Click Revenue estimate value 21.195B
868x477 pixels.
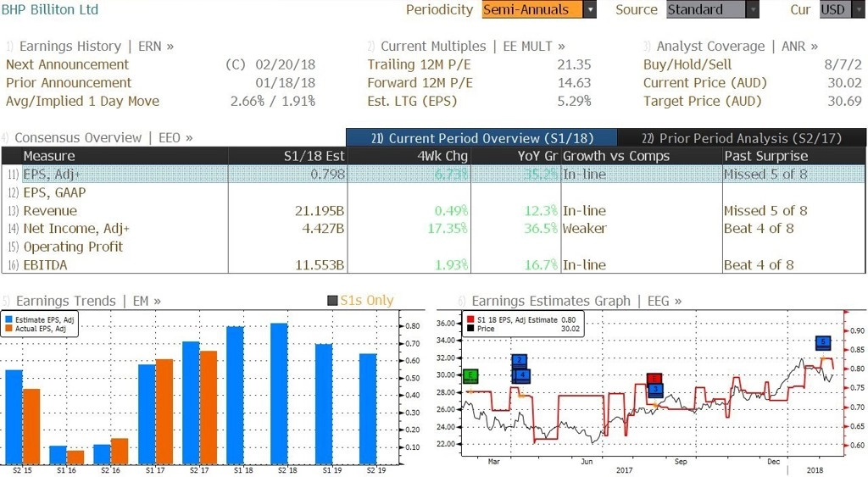pos(320,211)
